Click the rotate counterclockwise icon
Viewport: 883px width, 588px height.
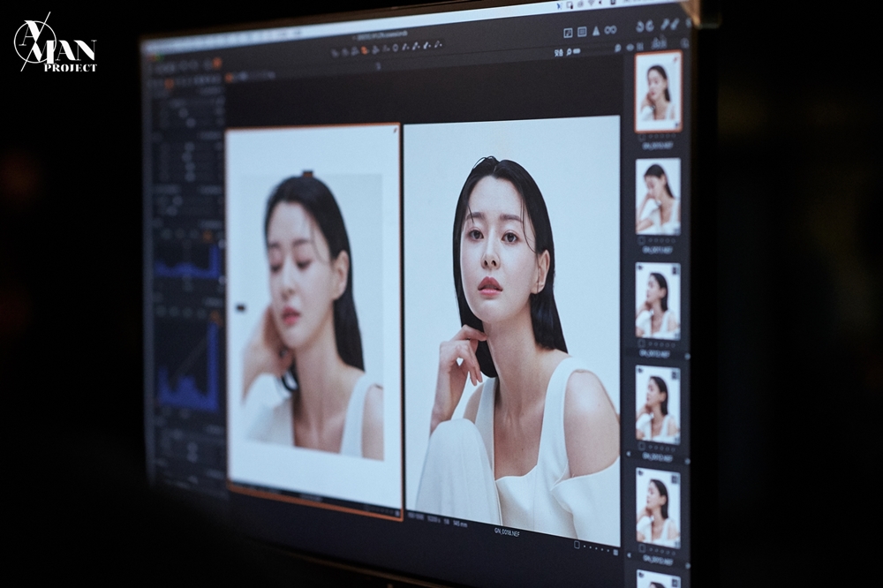click(x=639, y=26)
